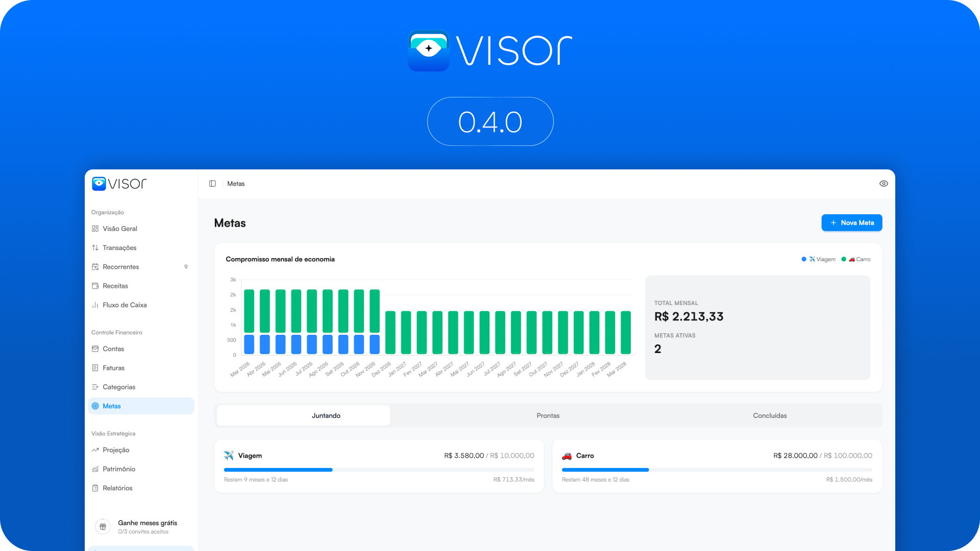The image size is (980, 551).
Task: Open Categorias in sidebar
Action: coord(119,387)
